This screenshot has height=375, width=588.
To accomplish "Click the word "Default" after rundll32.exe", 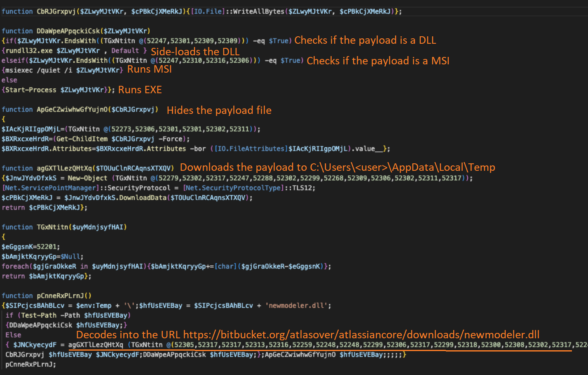I will click(x=125, y=51).
